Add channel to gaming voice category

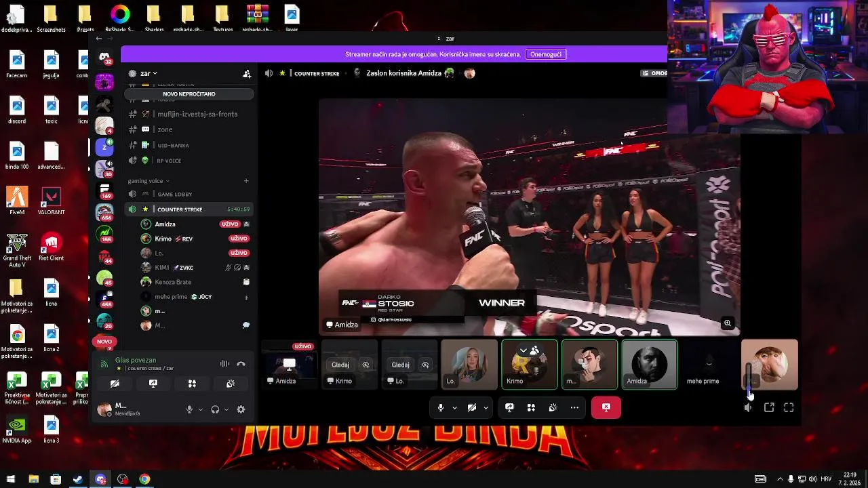246,181
